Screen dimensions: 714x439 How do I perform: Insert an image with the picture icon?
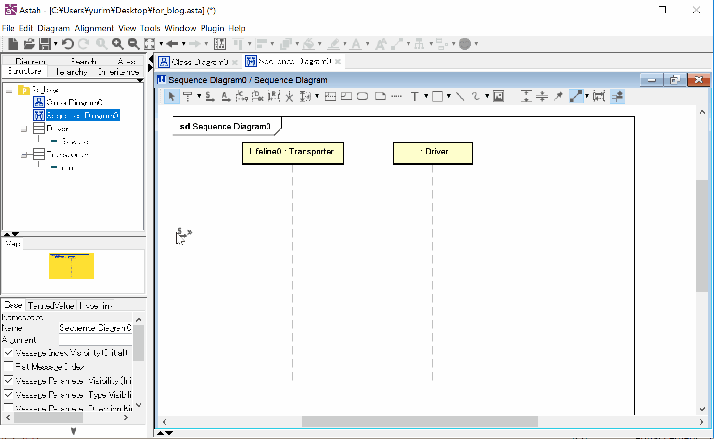click(499, 96)
